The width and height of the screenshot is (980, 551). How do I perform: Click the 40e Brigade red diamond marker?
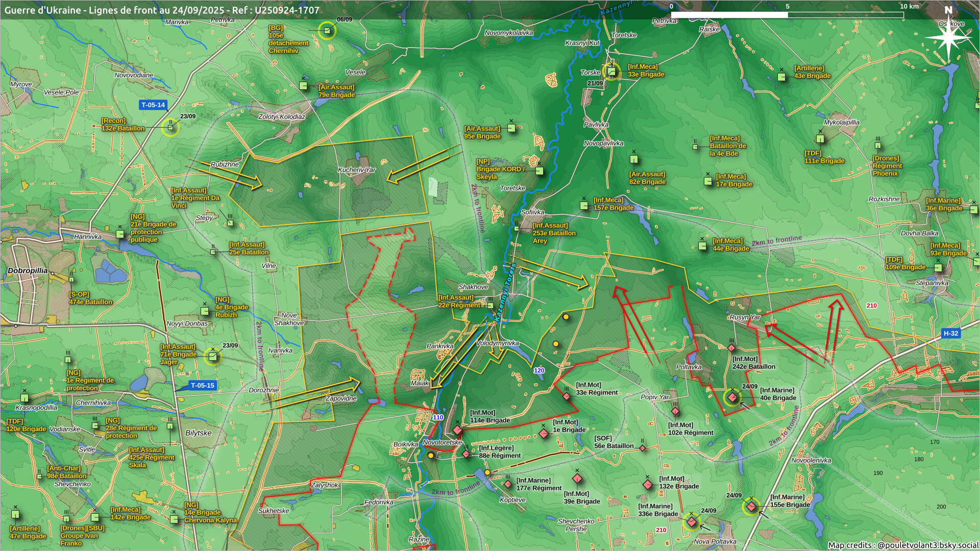[732, 397]
